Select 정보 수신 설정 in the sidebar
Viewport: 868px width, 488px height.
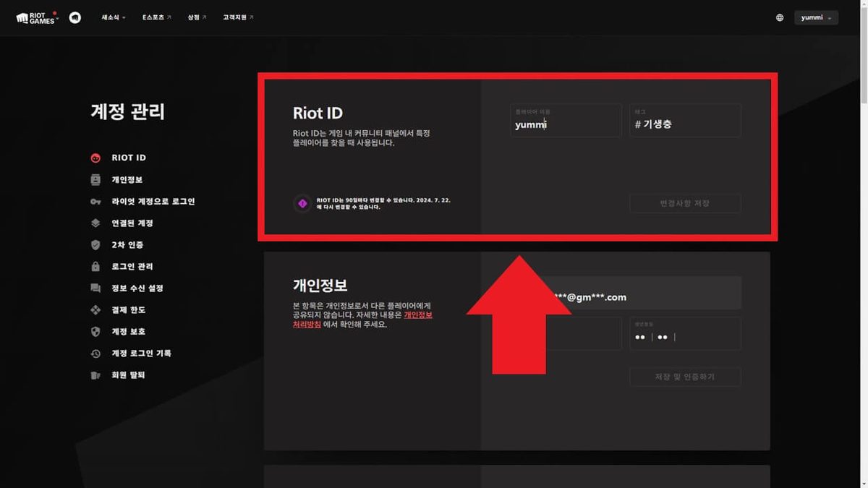coord(137,288)
